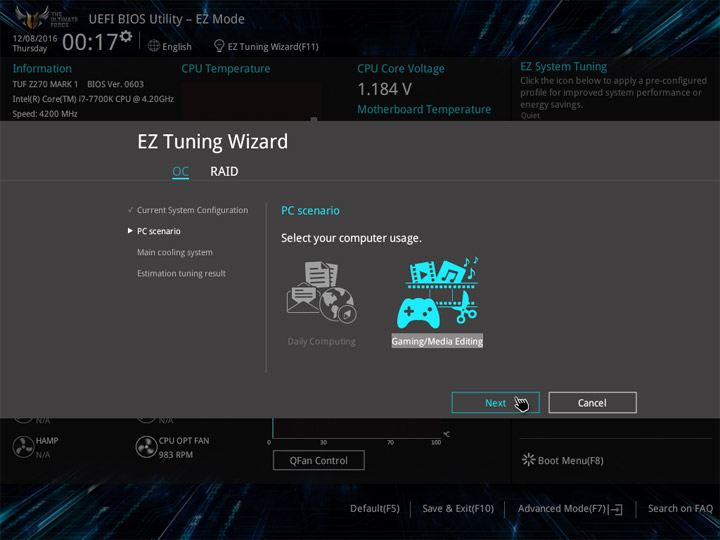Image resolution: width=720 pixels, height=540 pixels.
Task: Click the checkmark beside Current System Configuration
Action: click(130, 210)
